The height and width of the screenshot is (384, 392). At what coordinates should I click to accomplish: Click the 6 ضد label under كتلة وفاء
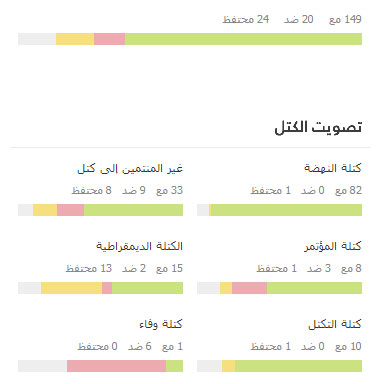coord(140,346)
